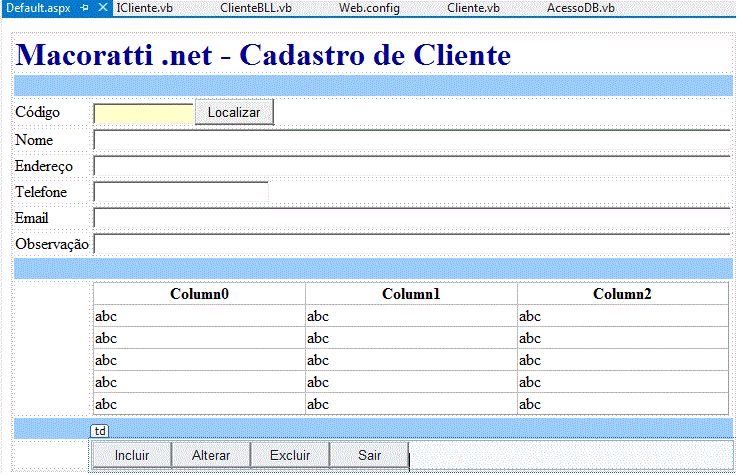Click the Alterar button

pos(211,455)
